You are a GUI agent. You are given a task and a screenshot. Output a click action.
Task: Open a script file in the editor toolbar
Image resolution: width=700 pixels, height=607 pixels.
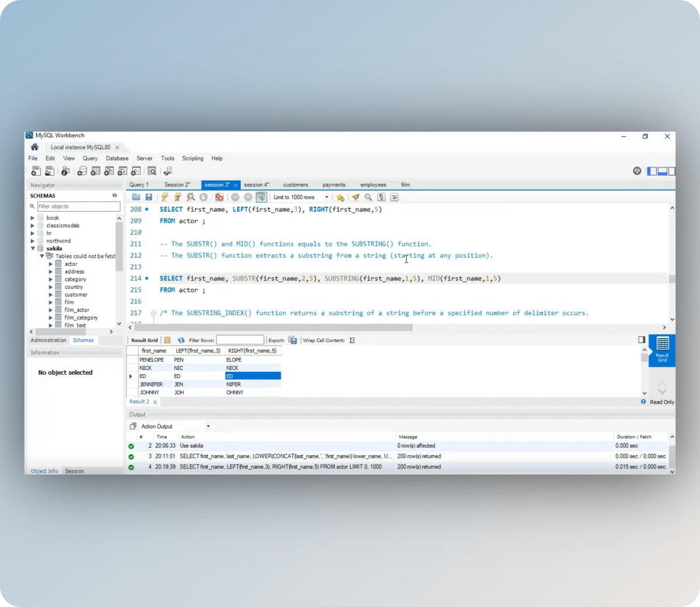136,197
